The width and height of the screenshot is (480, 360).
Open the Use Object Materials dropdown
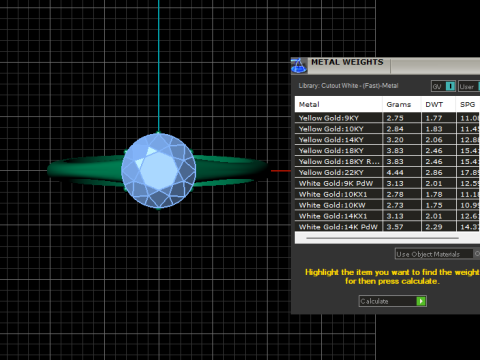434,254
